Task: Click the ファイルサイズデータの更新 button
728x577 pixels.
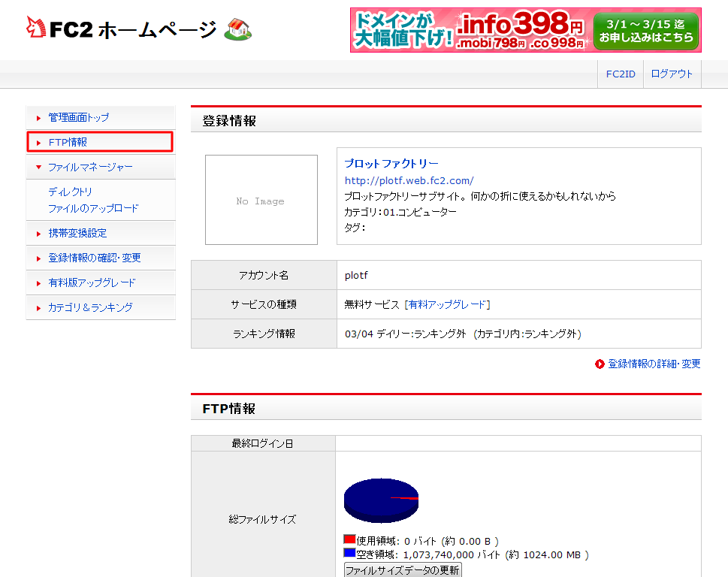Action: coord(403,569)
